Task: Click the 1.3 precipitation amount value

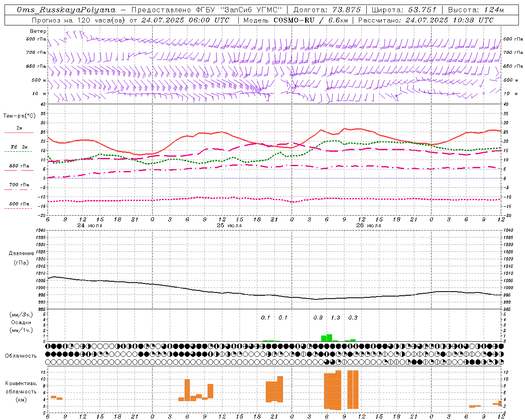Action: point(336,318)
